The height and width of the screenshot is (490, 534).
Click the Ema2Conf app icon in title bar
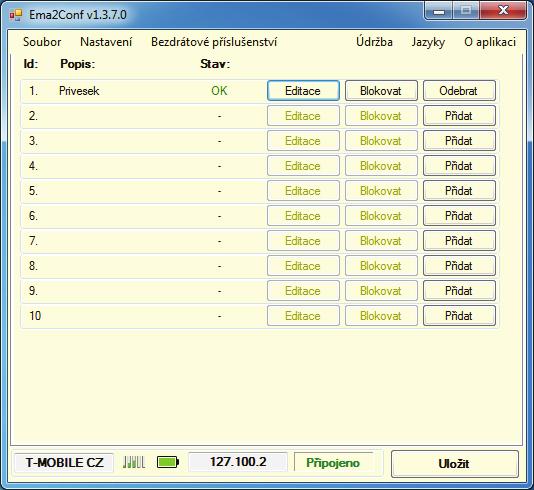pyautogui.click(x=16, y=15)
